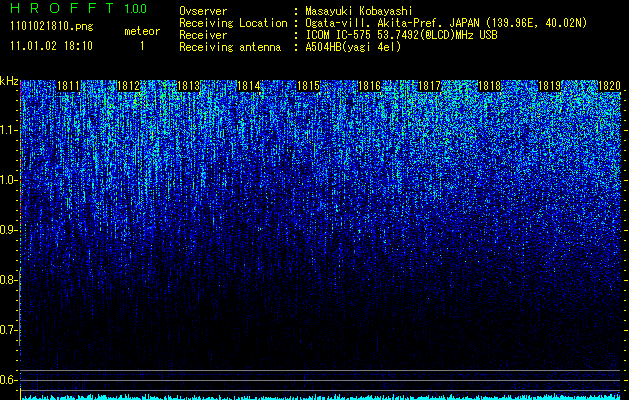Click the meteor count value 1

142,46
